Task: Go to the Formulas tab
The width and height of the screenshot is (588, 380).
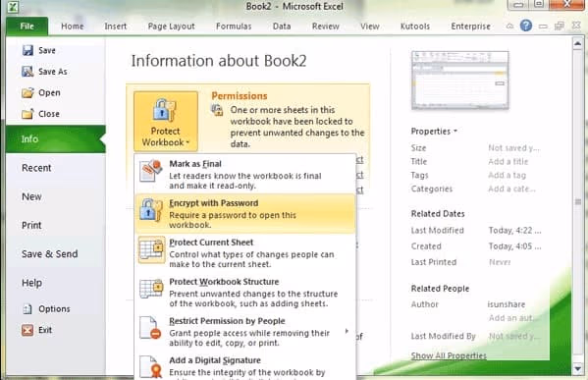Action: (x=234, y=27)
